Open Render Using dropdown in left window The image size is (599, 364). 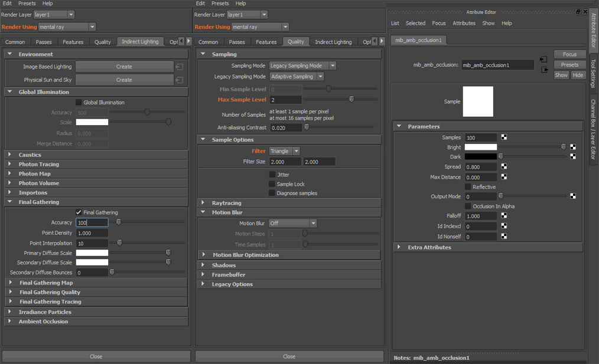click(67, 27)
